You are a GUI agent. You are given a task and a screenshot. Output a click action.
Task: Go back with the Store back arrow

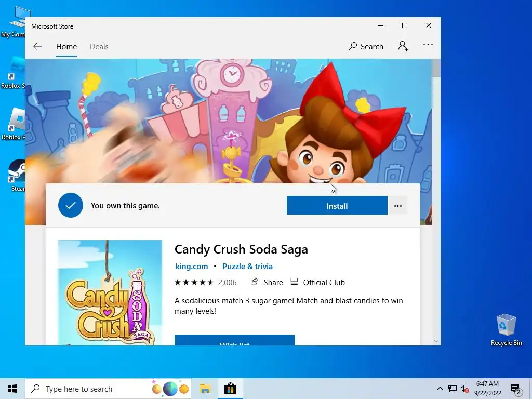point(37,46)
